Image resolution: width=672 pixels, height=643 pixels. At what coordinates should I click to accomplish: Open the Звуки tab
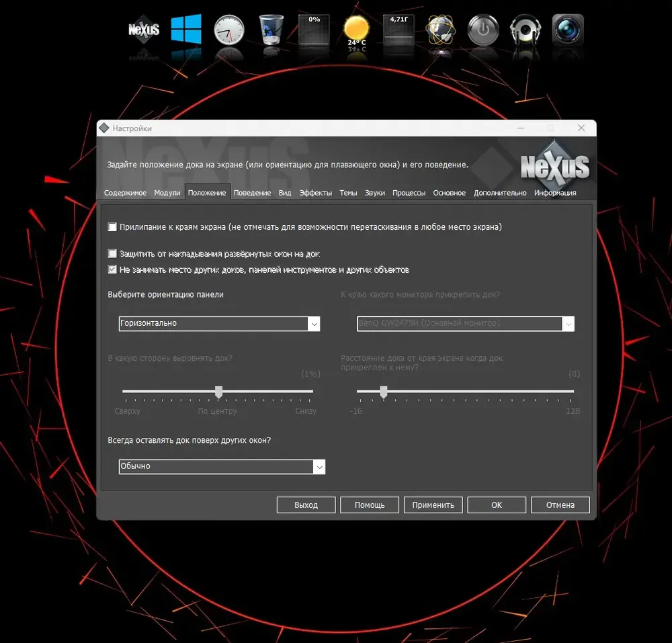click(x=374, y=193)
